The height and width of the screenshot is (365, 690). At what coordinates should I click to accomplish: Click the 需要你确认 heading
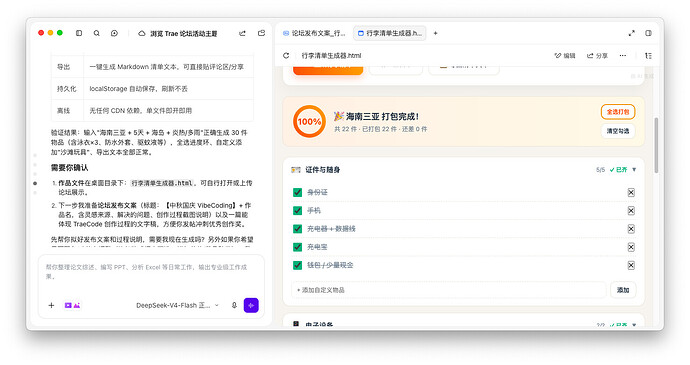69,167
